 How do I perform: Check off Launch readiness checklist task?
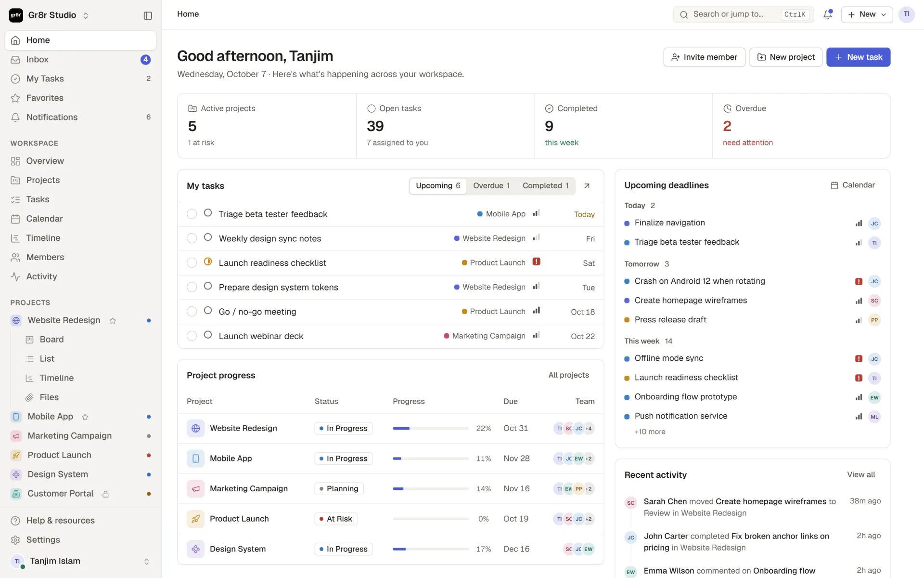point(192,263)
